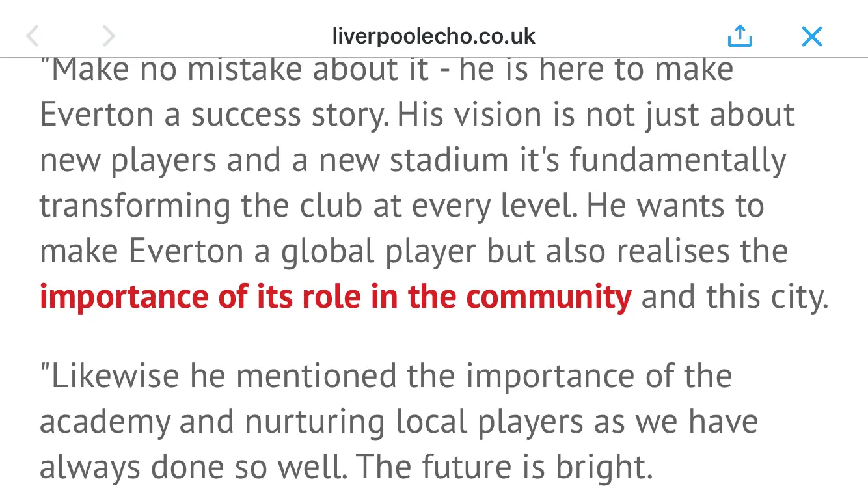The image size is (868, 488).
Task: Go forward to the next page
Action: click(x=109, y=36)
